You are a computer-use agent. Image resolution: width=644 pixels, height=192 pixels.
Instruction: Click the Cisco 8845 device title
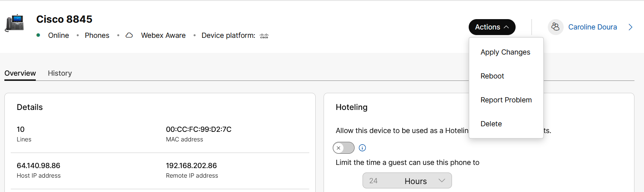click(x=64, y=19)
